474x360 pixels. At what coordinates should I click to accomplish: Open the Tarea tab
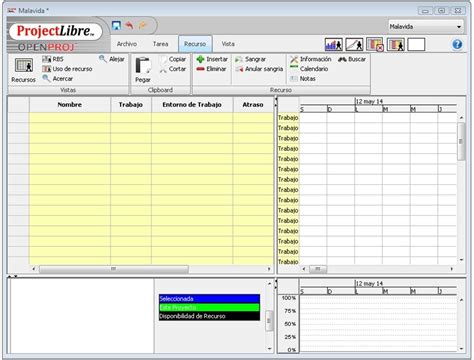click(160, 44)
